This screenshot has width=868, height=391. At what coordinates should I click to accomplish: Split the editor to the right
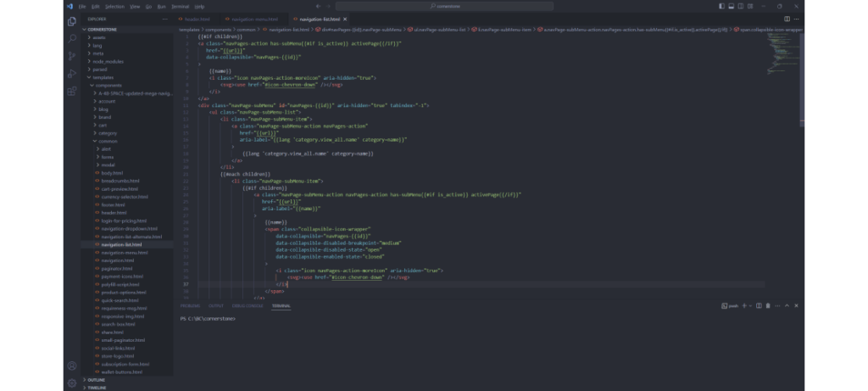coord(787,19)
